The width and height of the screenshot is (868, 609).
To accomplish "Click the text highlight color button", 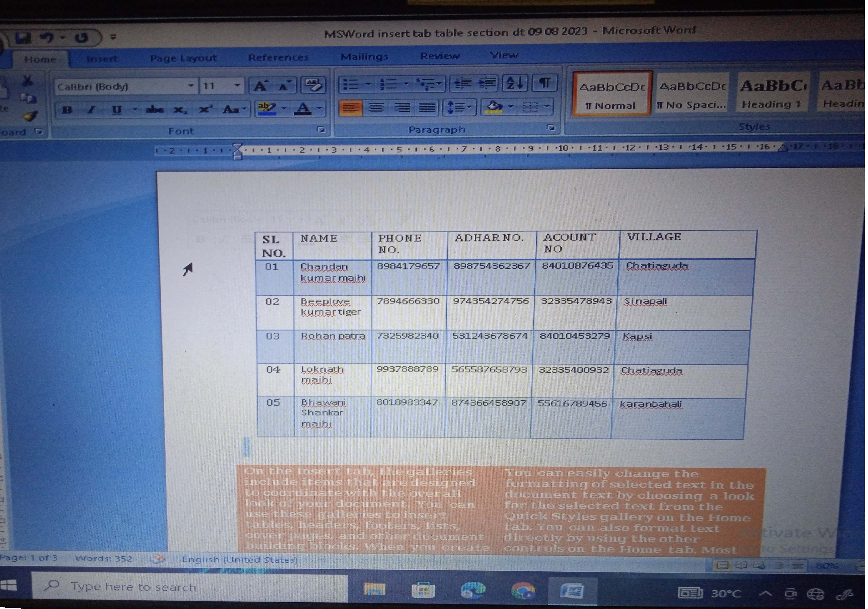I will (267, 109).
